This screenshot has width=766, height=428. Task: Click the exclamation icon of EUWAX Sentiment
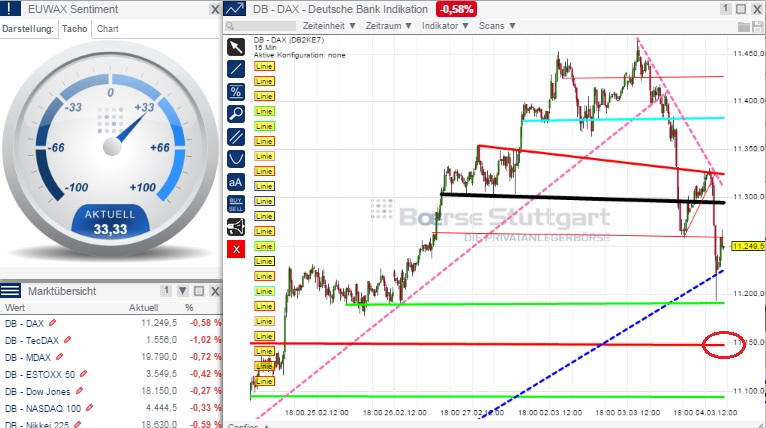[x=10, y=9]
